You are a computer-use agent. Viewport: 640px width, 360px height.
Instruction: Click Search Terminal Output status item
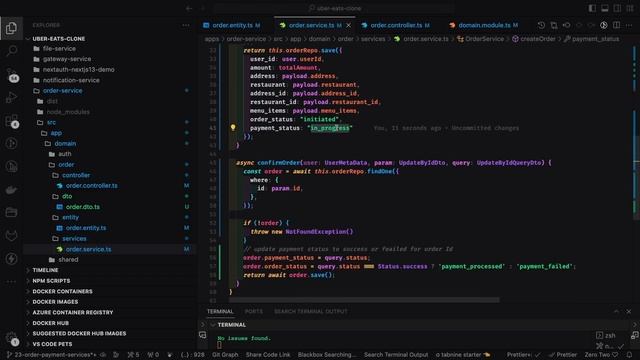coord(396,355)
